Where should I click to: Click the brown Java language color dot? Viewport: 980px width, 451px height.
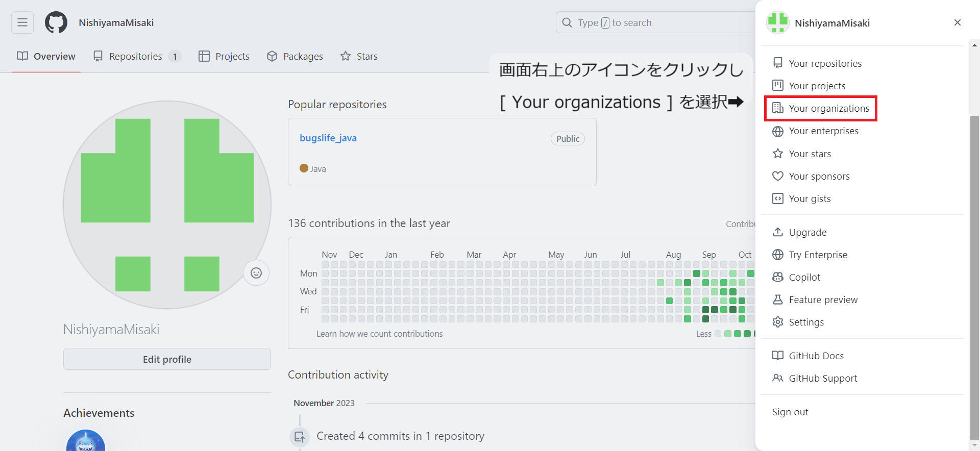click(304, 168)
